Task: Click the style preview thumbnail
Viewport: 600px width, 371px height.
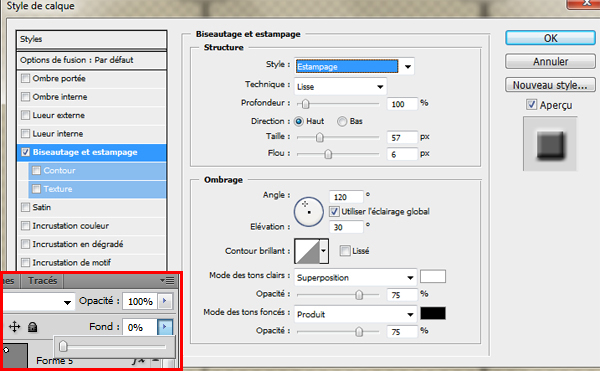Action: click(550, 144)
